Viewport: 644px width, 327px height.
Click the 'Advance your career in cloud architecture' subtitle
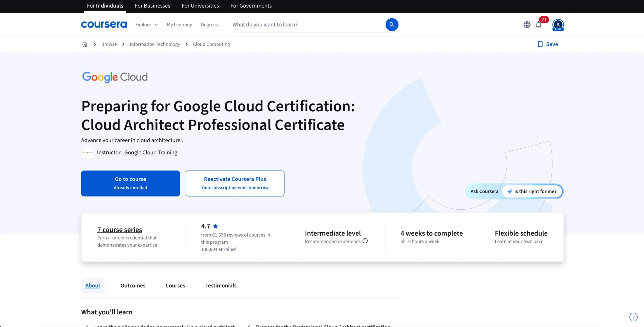[132, 140]
